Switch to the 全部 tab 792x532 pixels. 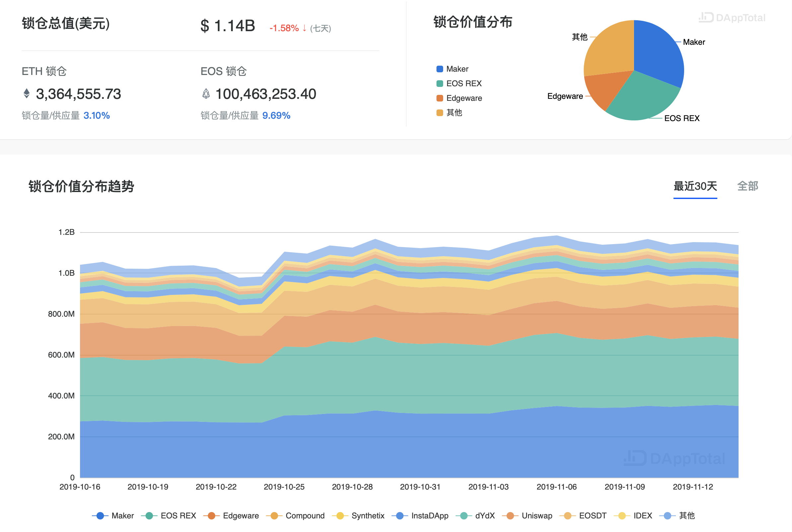click(x=748, y=186)
